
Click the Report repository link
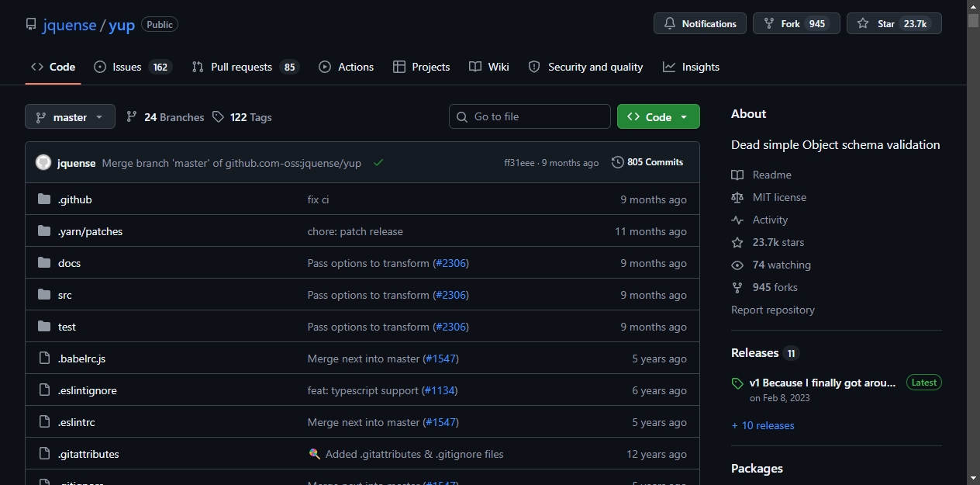click(773, 310)
